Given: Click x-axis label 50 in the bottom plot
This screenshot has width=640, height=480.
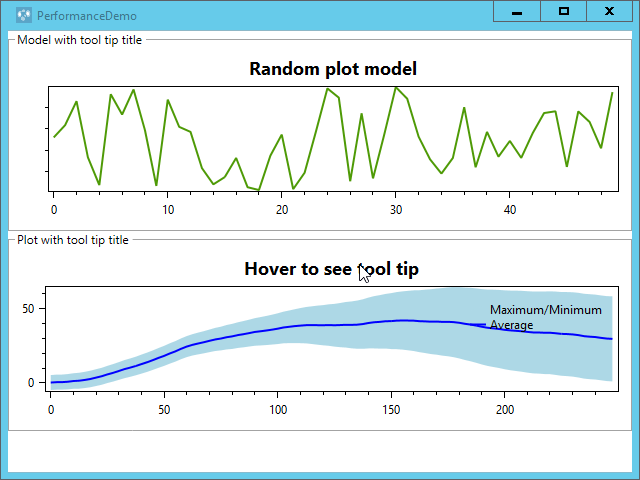Looking at the screenshot, I should [164, 409].
